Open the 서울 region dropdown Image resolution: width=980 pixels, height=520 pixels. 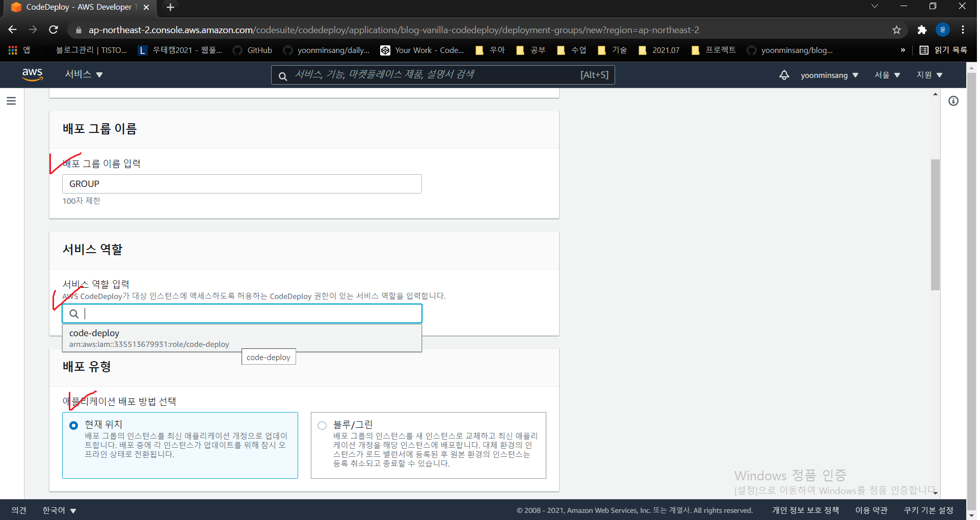[887, 75]
